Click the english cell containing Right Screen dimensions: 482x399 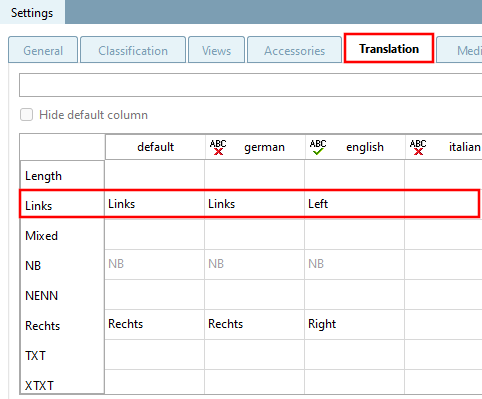click(x=354, y=324)
